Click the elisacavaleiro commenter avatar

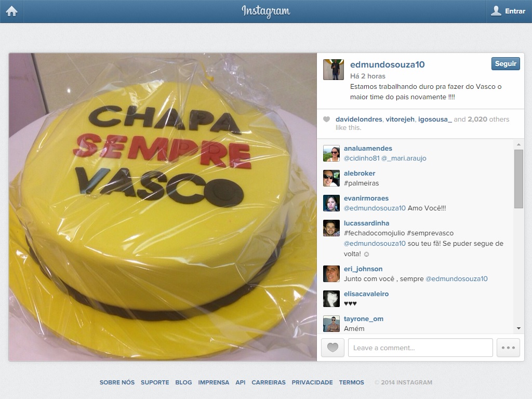pos(331,299)
